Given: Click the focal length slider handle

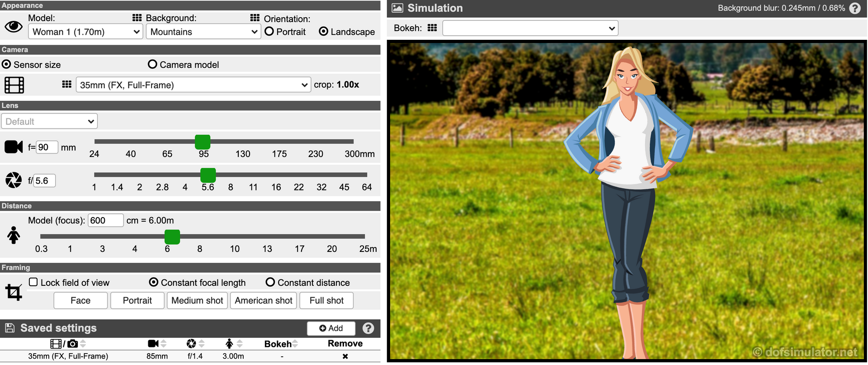Looking at the screenshot, I should coord(203,142).
